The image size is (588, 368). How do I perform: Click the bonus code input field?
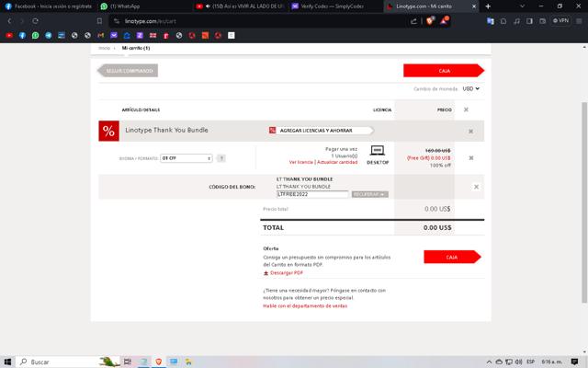pos(312,194)
